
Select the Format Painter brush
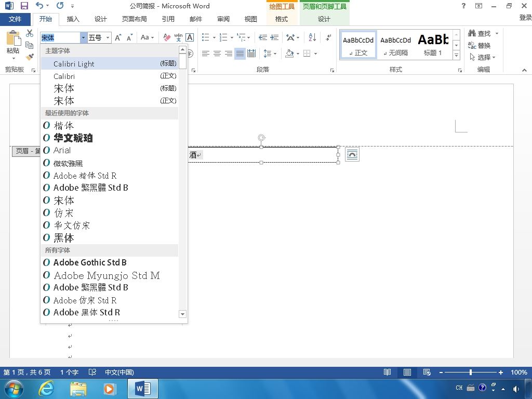click(x=30, y=57)
